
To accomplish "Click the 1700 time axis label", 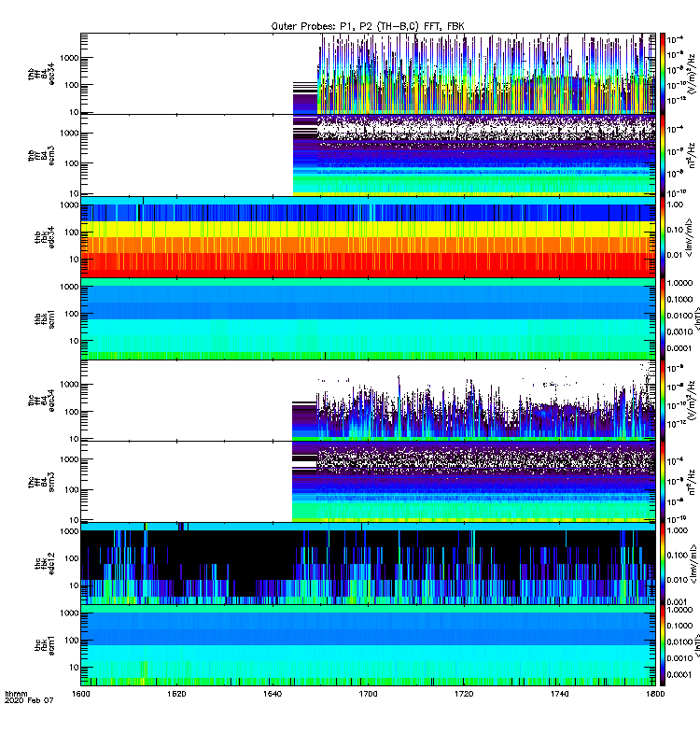I will (x=368, y=694).
